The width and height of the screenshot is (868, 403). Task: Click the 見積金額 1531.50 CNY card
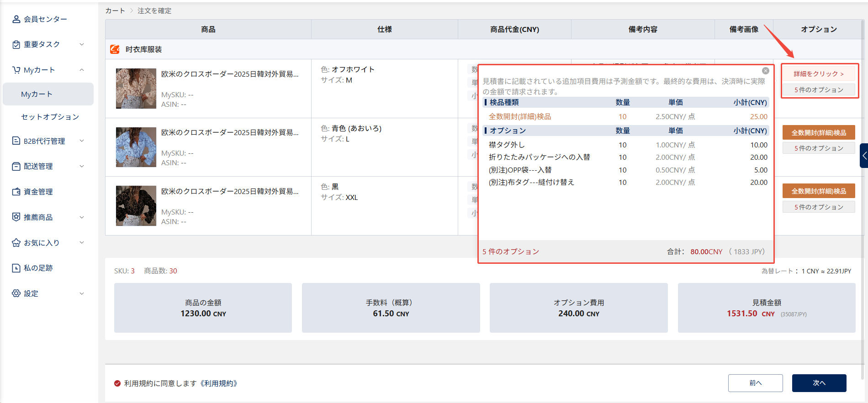767,308
